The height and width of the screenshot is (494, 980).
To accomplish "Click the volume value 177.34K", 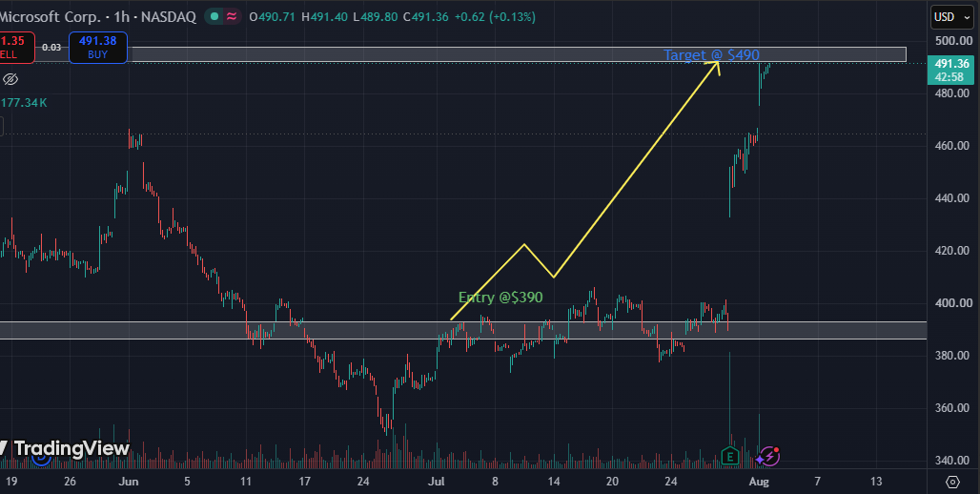I will tap(24, 103).
